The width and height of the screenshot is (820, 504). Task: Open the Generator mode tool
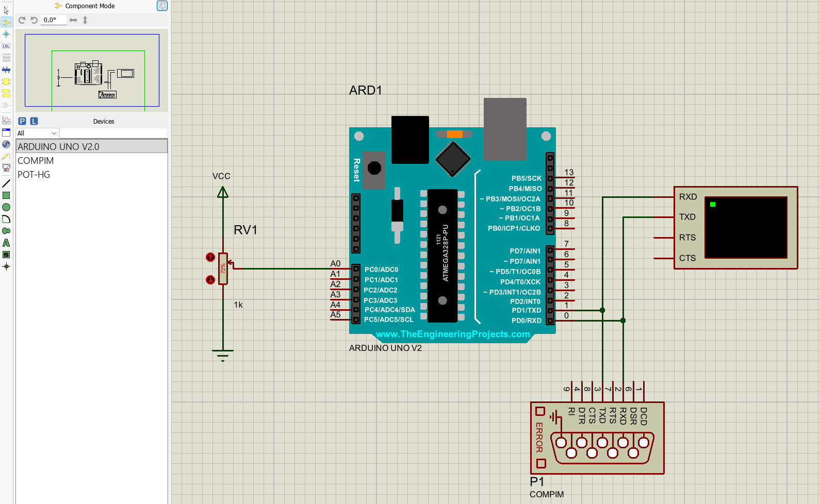pyautogui.click(x=6, y=144)
